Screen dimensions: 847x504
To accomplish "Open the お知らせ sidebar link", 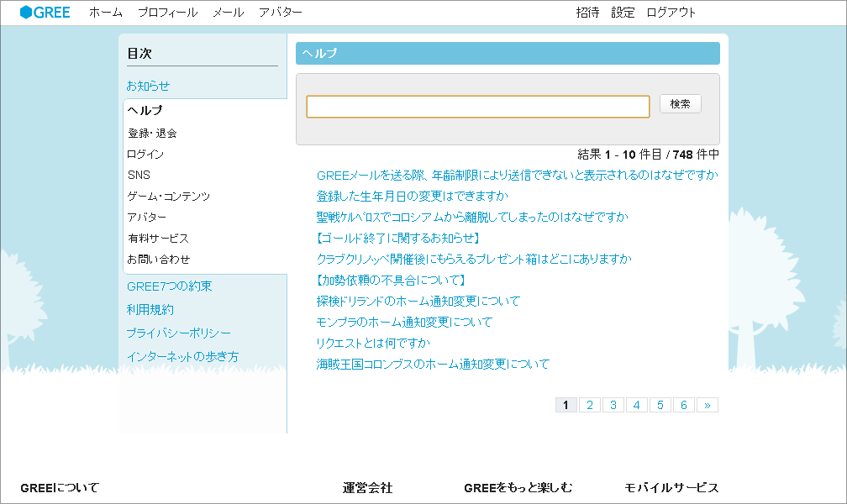I will [x=148, y=86].
